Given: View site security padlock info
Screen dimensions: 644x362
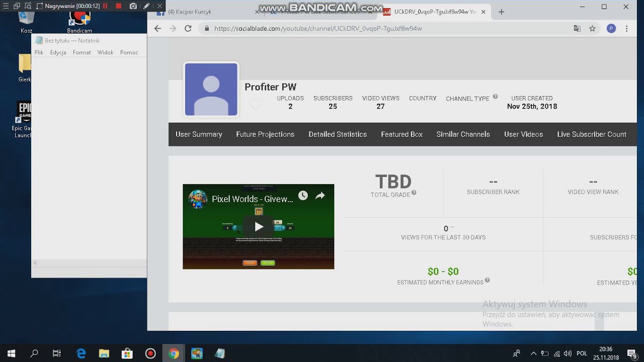Looking at the screenshot, I should coord(206,29).
